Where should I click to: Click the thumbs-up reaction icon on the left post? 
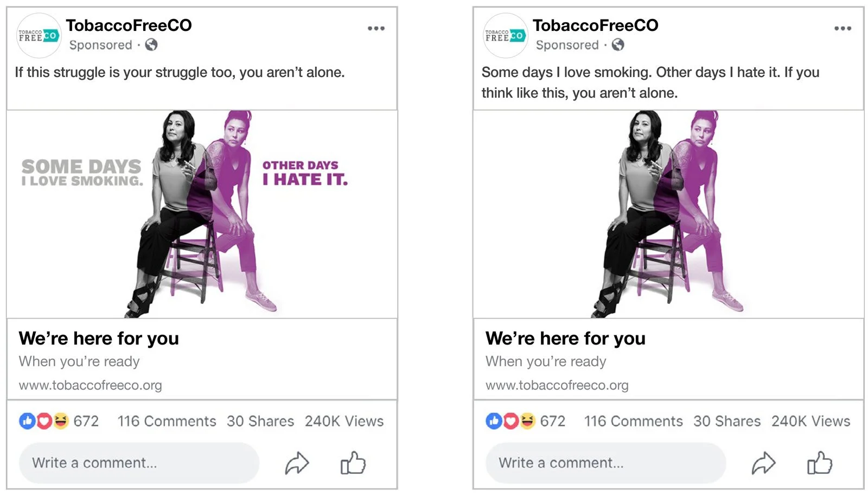pyautogui.click(x=27, y=421)
